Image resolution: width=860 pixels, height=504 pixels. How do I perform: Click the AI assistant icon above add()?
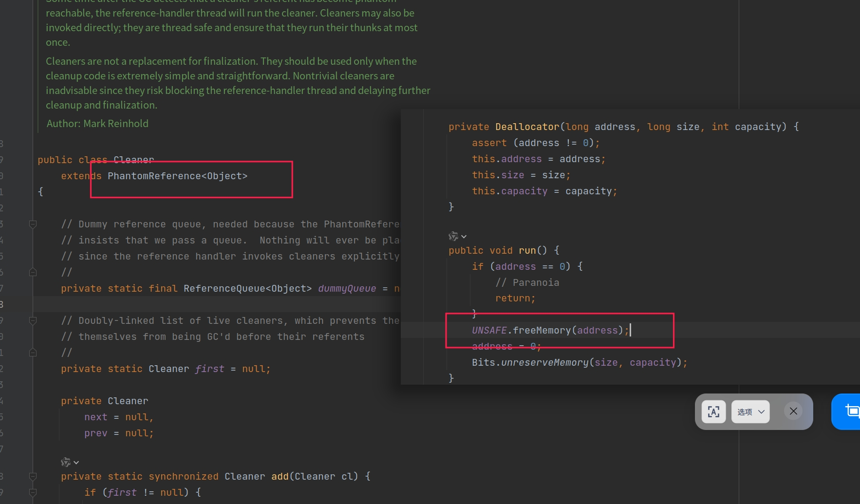pyautogui.click(x=65, y=462)
